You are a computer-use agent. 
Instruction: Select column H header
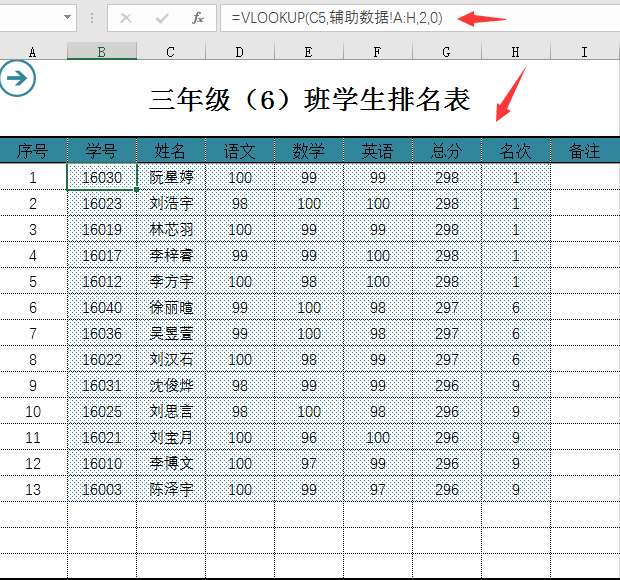click(x=516, y=52)
